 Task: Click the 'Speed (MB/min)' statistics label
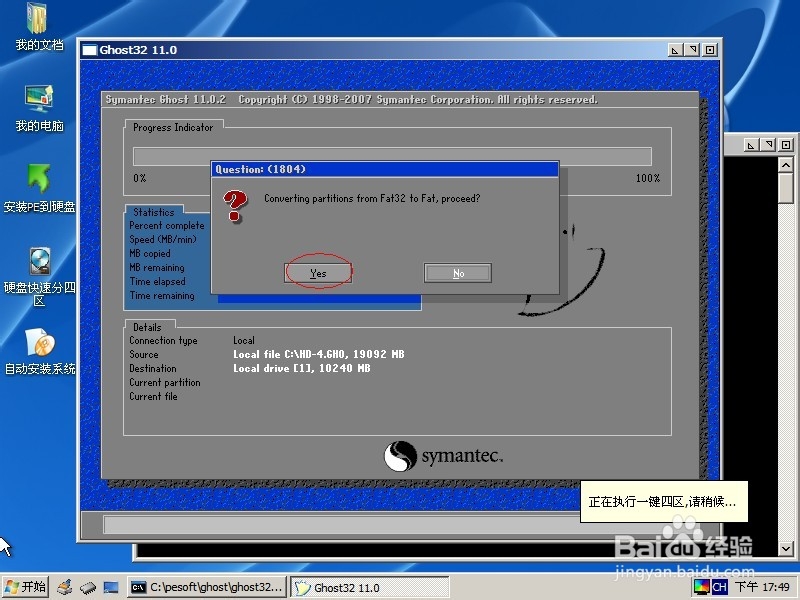(163, 239)
